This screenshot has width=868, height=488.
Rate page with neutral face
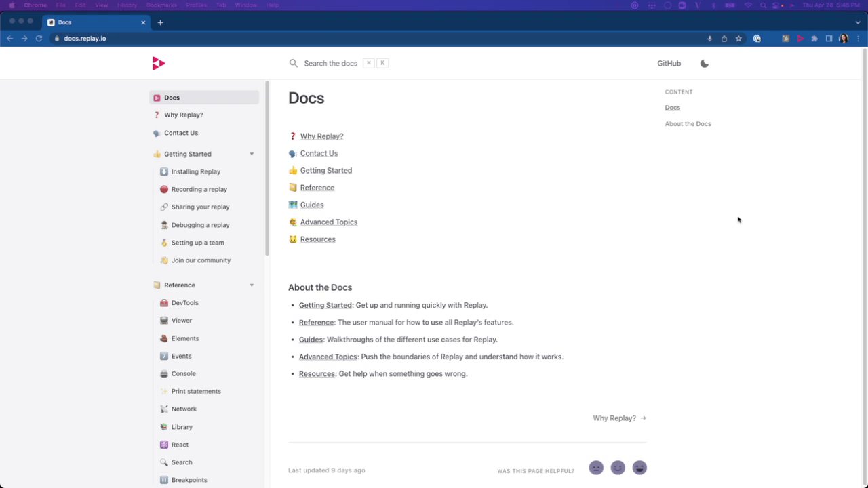(596, 468)
